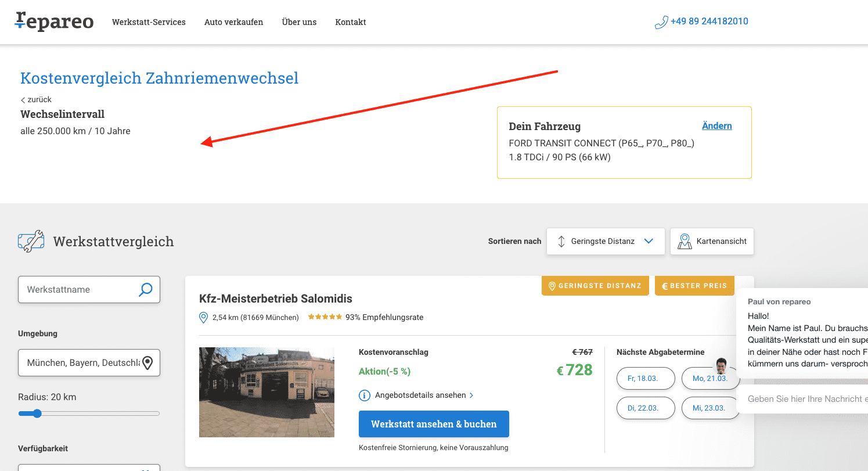
Task: Click the Aktion(-5 %) label
Action: (384, 371)
